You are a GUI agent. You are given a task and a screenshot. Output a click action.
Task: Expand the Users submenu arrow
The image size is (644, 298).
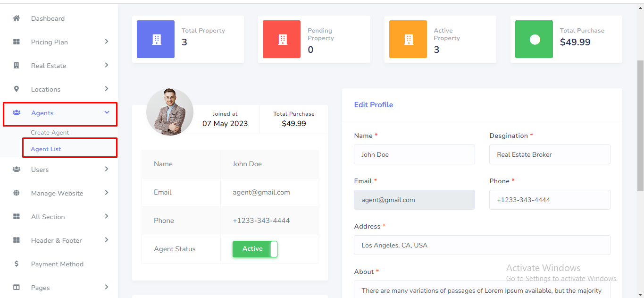[x=107, y=169]
